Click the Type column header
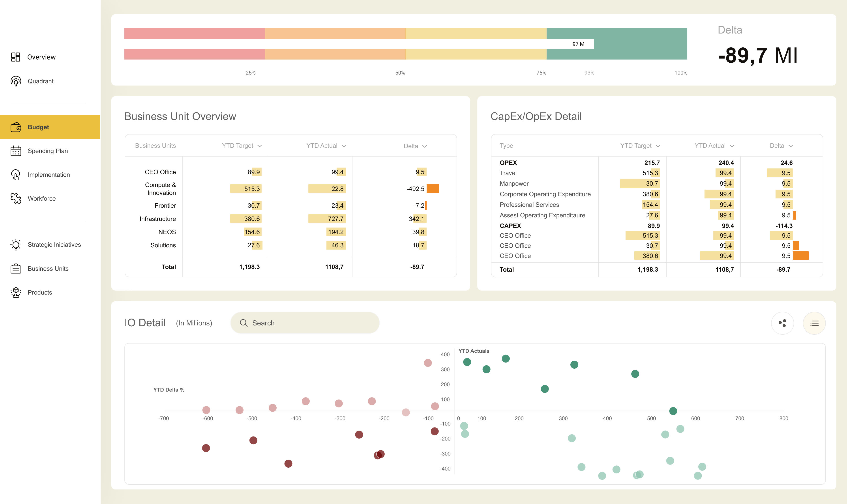 click(506, 146)
